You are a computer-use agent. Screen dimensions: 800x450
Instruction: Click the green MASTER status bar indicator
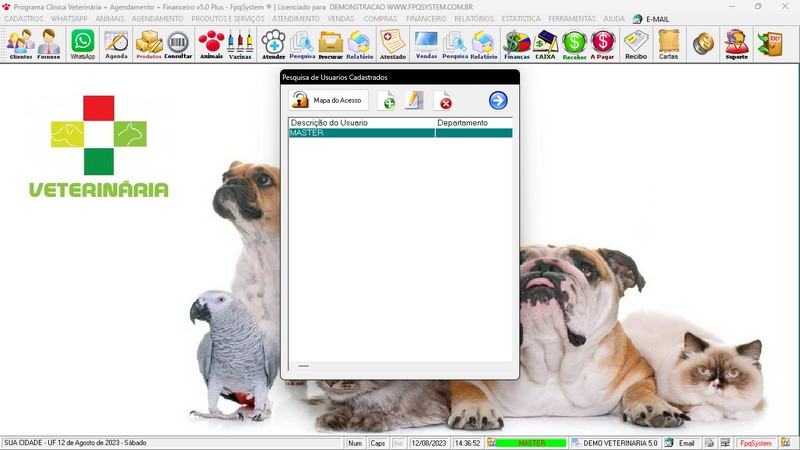(531, 443)
